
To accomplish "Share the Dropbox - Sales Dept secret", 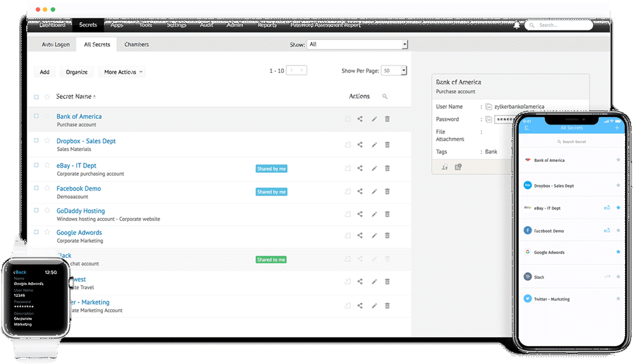I will tap(360, 144).
